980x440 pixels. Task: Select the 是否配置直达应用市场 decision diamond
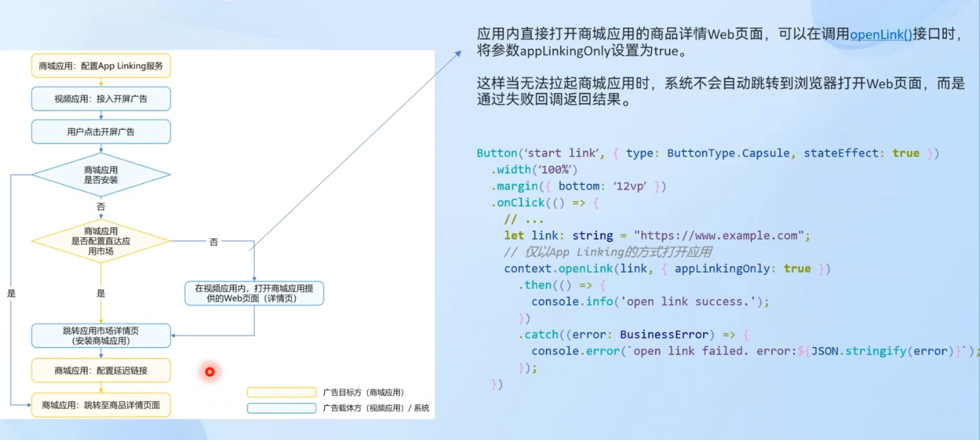click(101, 241)
